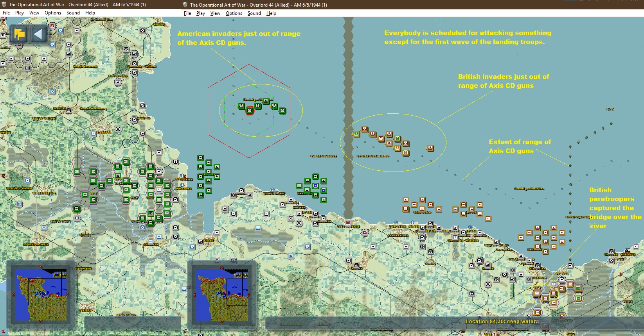Select the red-highlighted American invasion unit
Image resolution: width=644 pixels, height=336 pixels.
250,111
